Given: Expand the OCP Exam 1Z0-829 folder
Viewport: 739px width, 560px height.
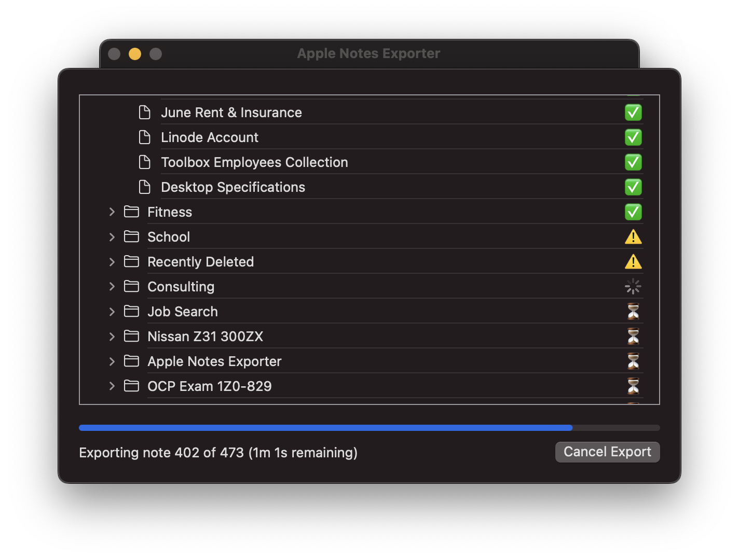Looking at the screenshot, I should point(112,386).
